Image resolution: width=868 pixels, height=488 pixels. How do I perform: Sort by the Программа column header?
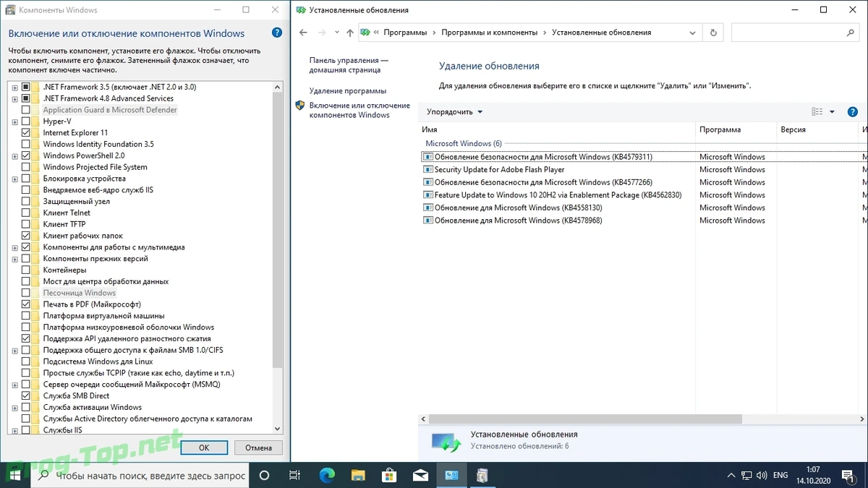pyautogui.click(x=736, y=130)
